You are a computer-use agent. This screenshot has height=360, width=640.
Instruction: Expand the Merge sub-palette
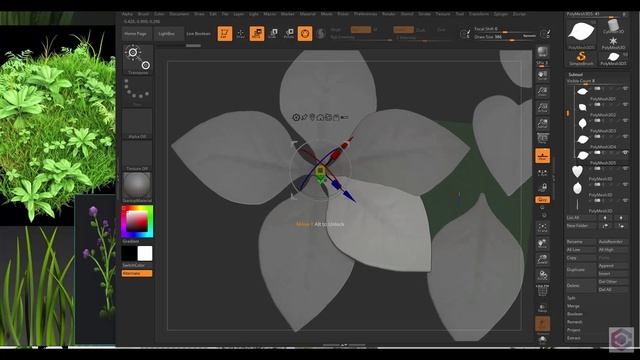(573, 306)
